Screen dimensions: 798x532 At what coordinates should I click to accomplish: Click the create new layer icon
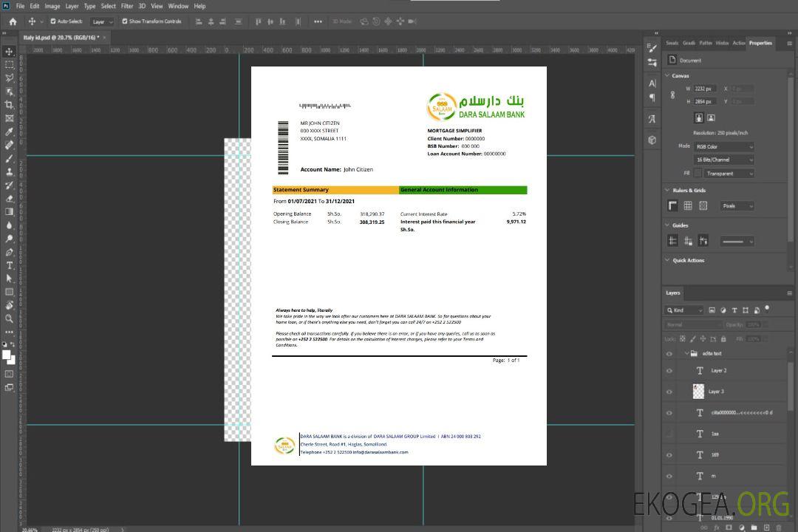click(x=766, y=528)
